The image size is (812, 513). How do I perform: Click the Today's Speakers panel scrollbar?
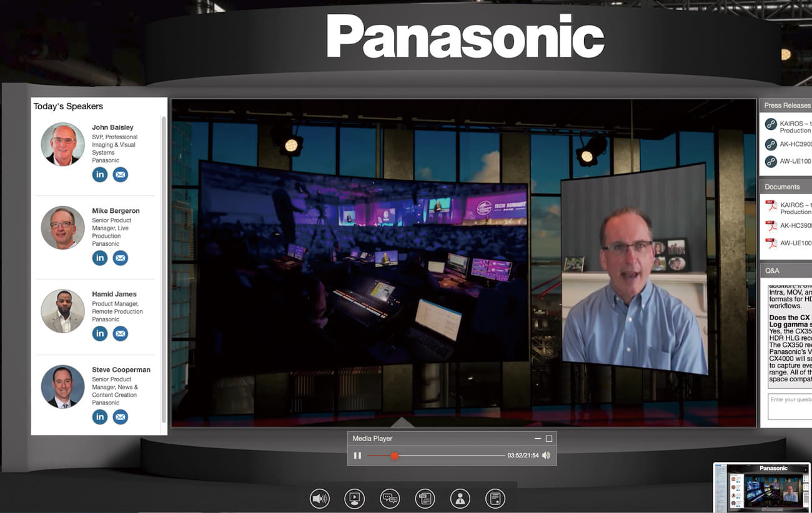click(164, 269)
